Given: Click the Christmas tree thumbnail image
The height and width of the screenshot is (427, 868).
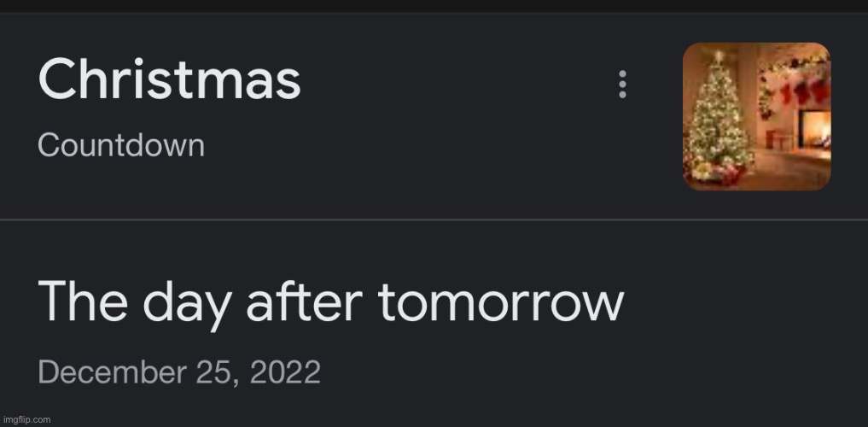Looking at the screenshot, I should click(x=756, y=116).
